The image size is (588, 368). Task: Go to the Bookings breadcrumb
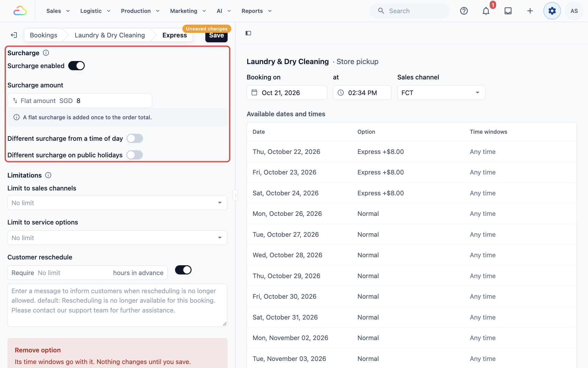click(43, 35)
